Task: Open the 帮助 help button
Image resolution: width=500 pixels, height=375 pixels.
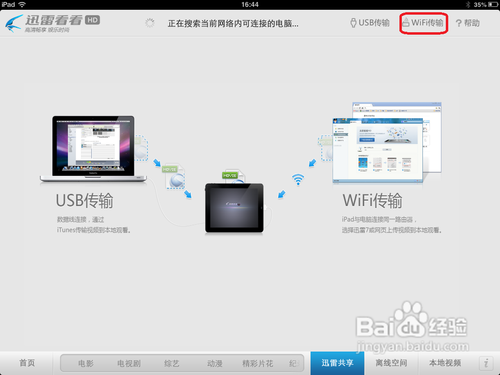Action: (468, 23)
